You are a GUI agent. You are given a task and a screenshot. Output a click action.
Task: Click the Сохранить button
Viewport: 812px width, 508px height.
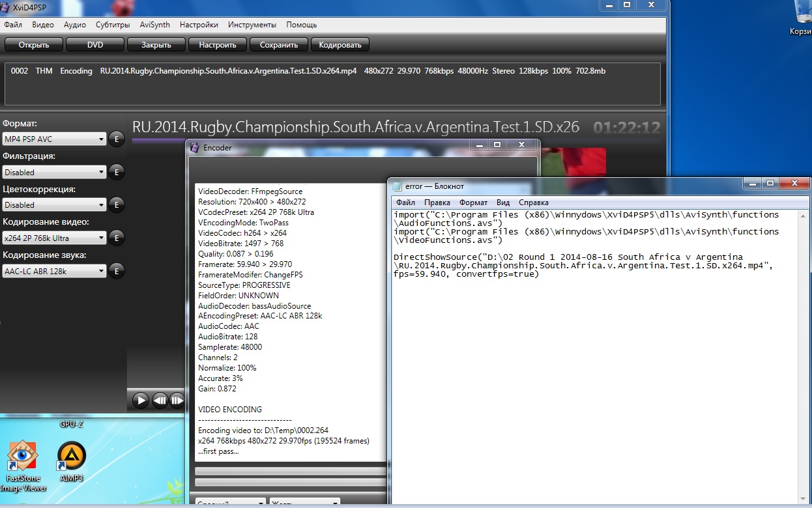279,45
